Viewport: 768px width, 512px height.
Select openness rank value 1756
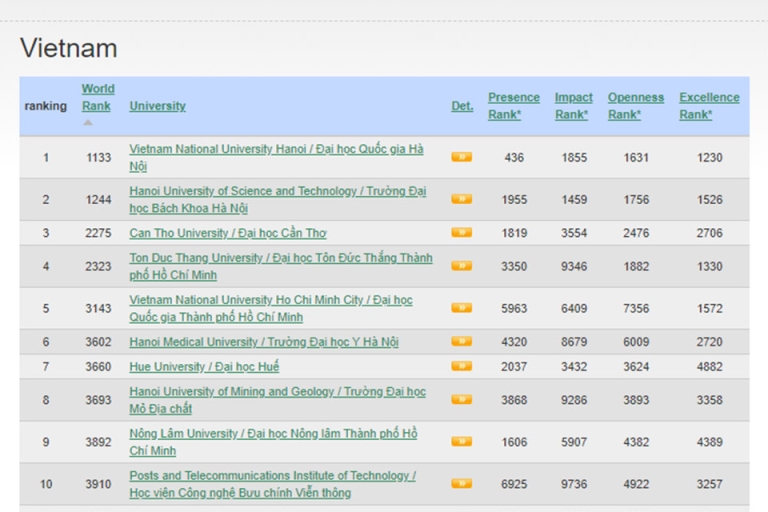click(636, 199)
